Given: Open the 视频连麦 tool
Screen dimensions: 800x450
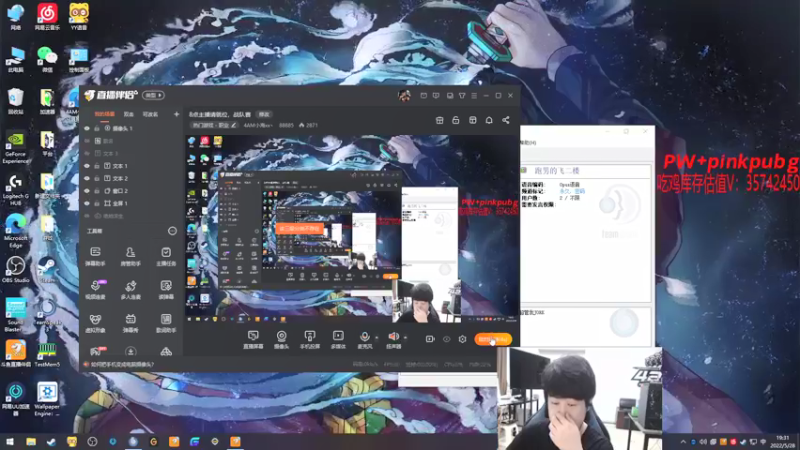Looking at the screenshot, I should pyautogui.click(x=95, y=289).
